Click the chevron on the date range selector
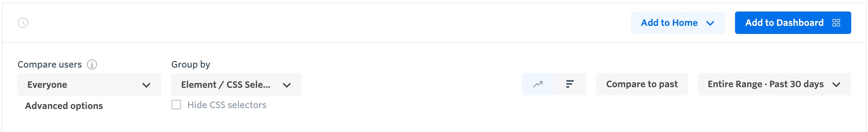Viewport: 868px width, 132px height. (836, 84)
